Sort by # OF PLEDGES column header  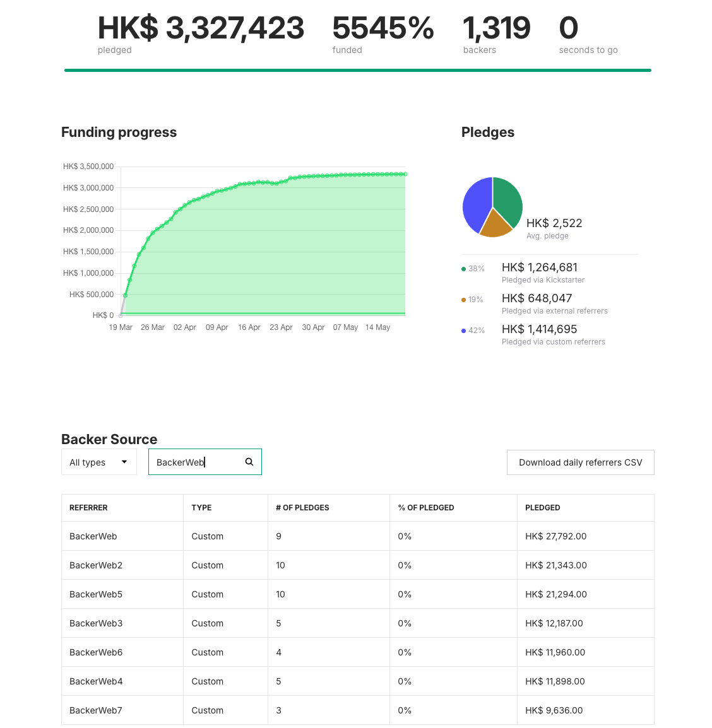pyautogui.click(x=302, y=508)
